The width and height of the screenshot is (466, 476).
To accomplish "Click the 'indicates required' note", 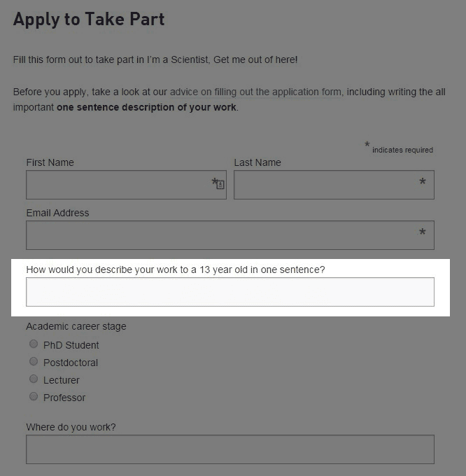I will pyautogui.click(x=402, y=150).
